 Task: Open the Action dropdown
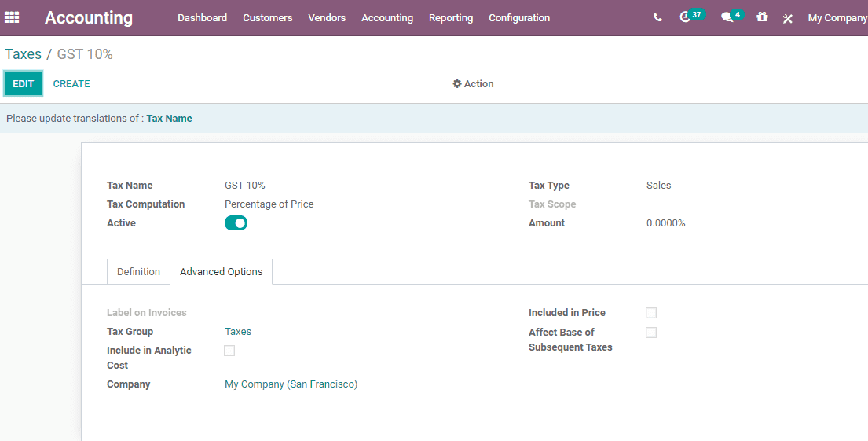click(474, 83)
